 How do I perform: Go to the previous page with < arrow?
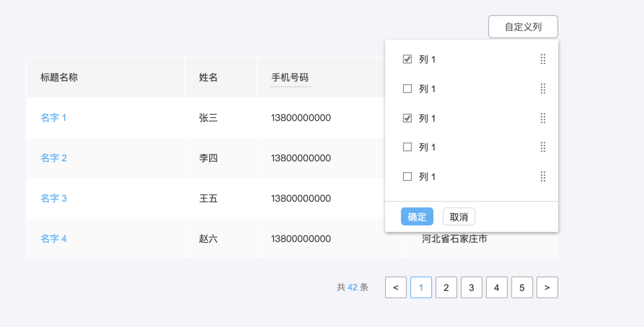(x=396, y=287)
